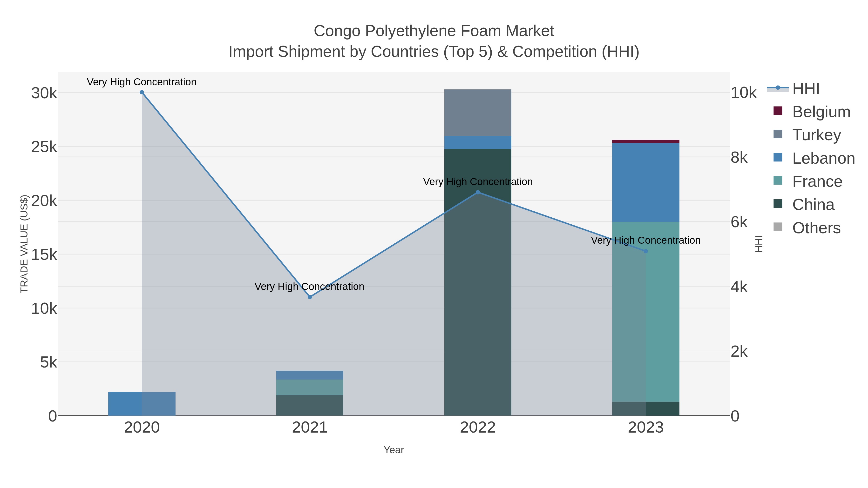
Task: Click the 10k HHI axis tick
Action: 744,93
